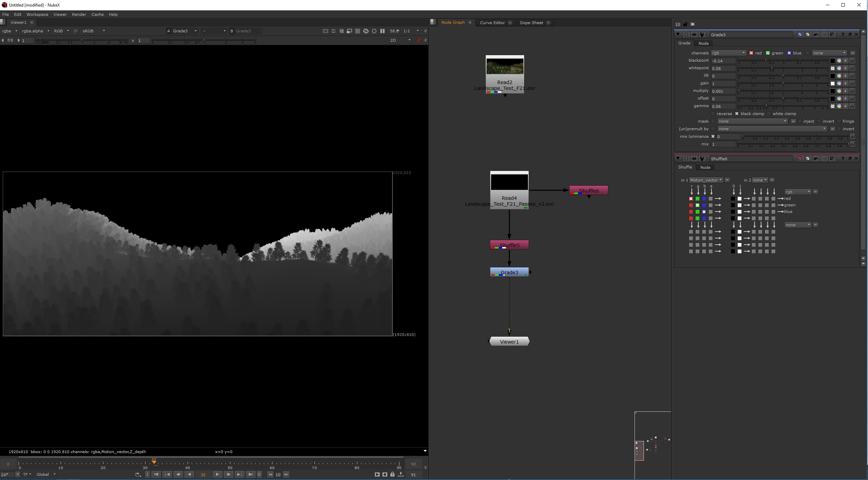
Task: Disable the black clamp checkbox
Action: 737,114
